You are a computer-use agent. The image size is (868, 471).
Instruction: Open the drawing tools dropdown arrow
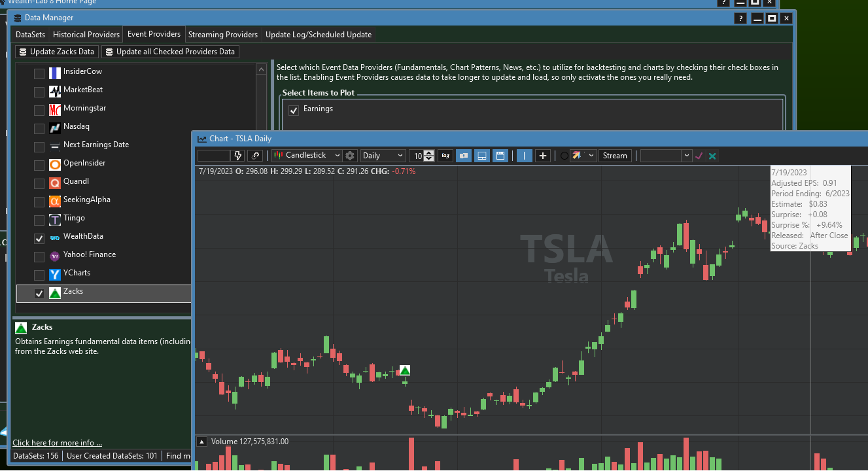pos(591,156)
